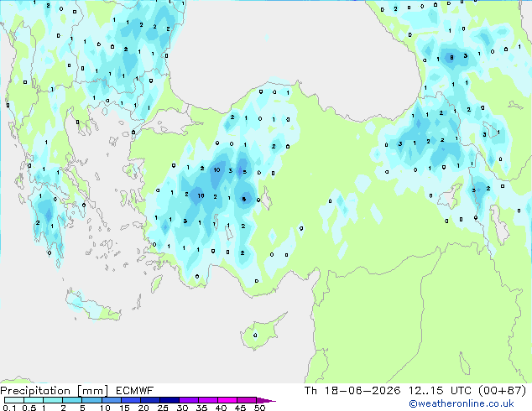532x411 pixels.
Task: Click the legend value '0.1'
Action: (x=9, y=408)
